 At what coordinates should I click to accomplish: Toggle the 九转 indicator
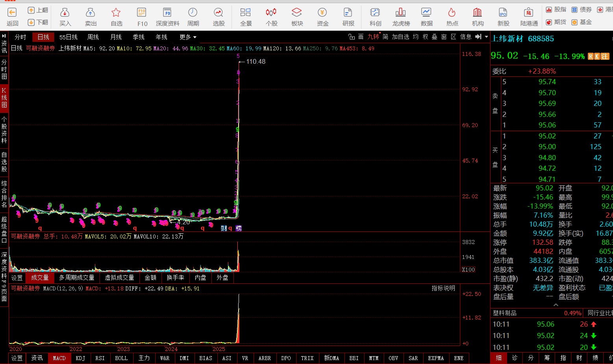pos(373,37)
